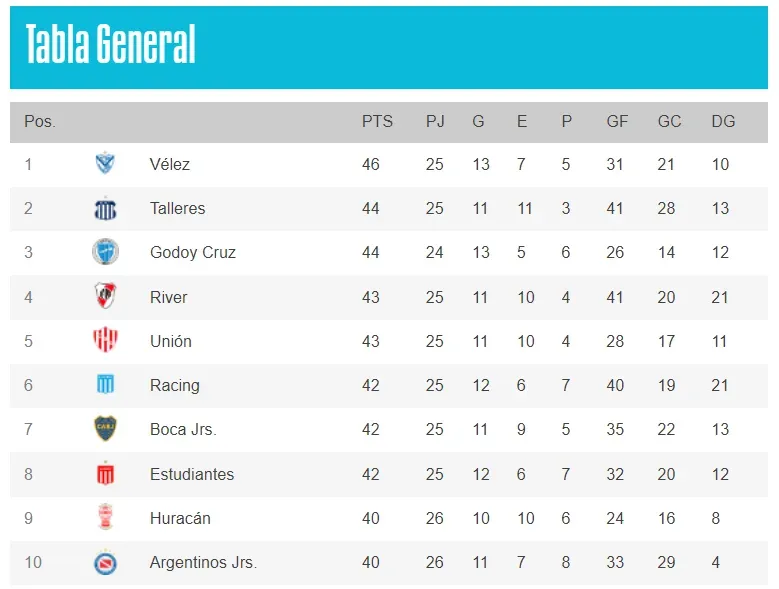Click the Estudiantes crest icon
Image resolution: width=779 pixels, height=589 pixels.
pos(105,473)
